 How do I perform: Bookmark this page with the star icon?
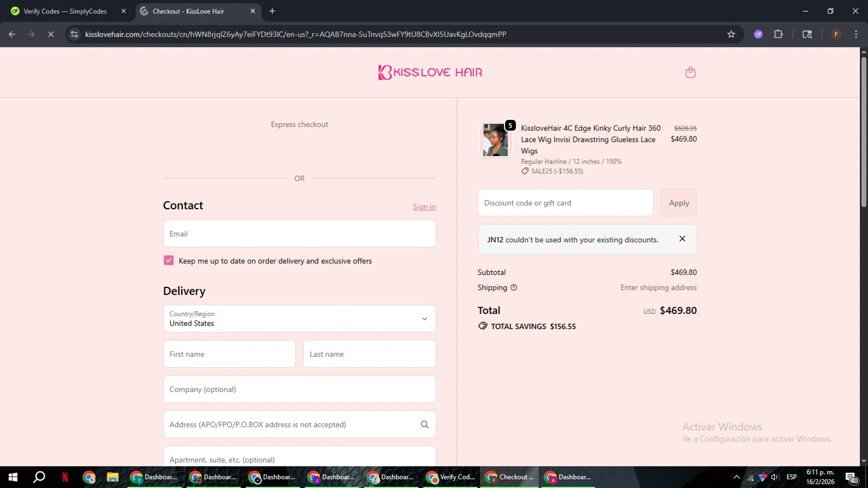[x=731, y=34]
